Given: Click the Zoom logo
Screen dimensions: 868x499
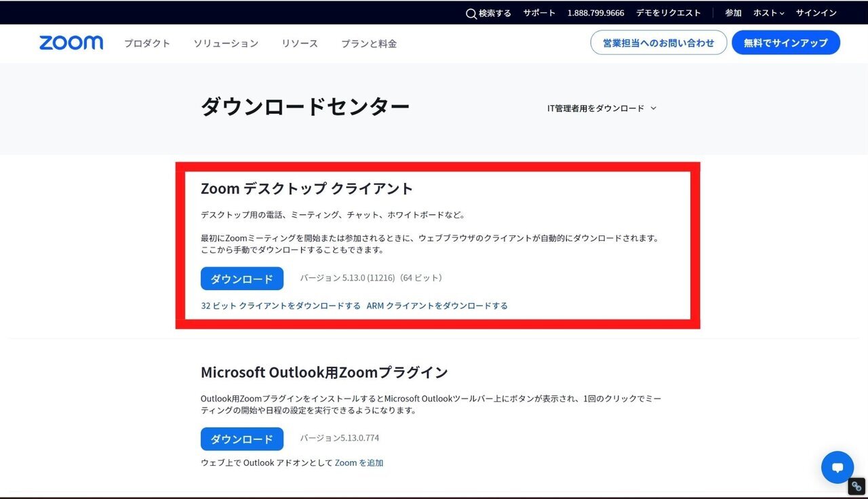Looking at the screenshot, I should point(71,43).
